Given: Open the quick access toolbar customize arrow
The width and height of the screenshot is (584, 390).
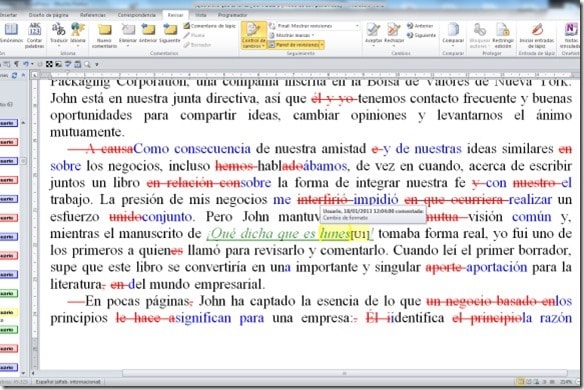Looking at the screenshot, I should [x=96, y=64].
